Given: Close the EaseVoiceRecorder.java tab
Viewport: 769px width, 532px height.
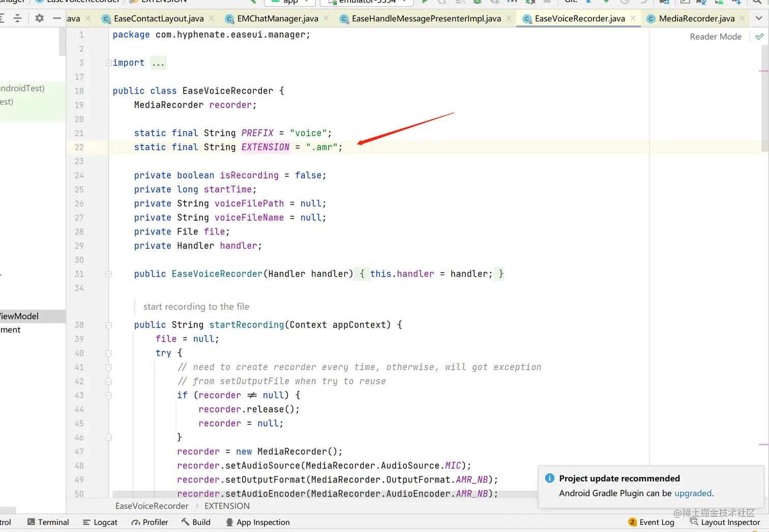Looking at the screenshot, I should (633, 18).
